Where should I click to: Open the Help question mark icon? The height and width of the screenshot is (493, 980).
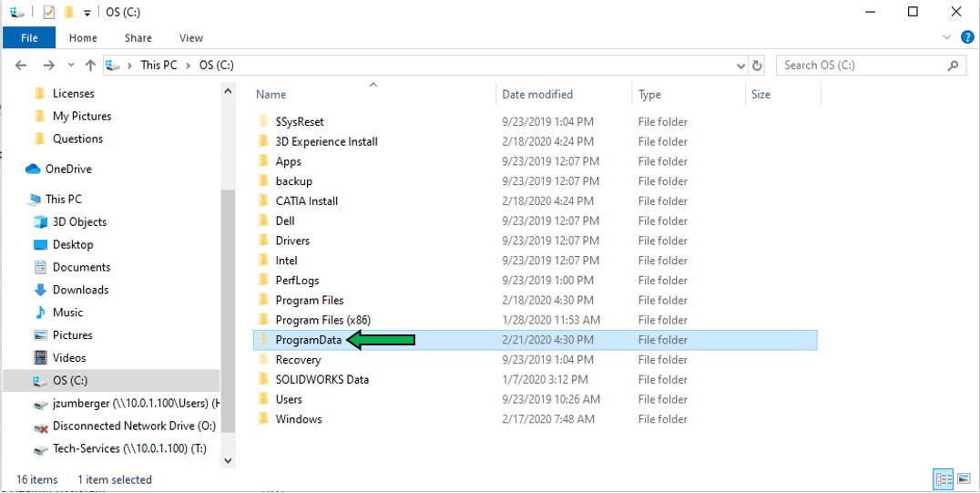pyautogui.click(x=967, y=37)
